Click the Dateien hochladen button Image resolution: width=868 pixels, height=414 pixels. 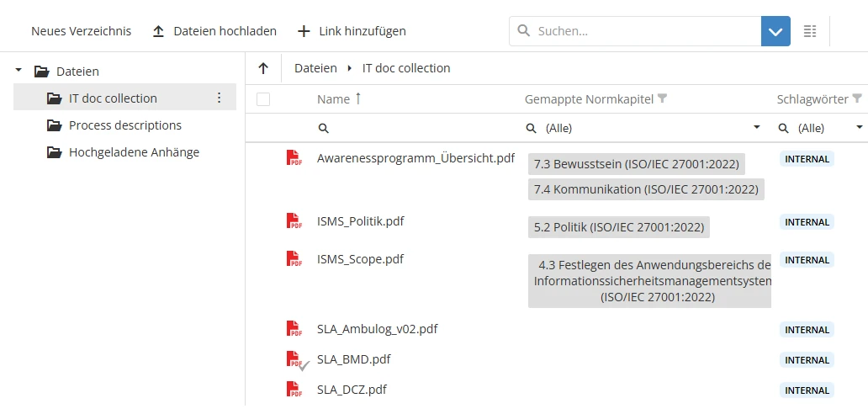coord(214,31)
